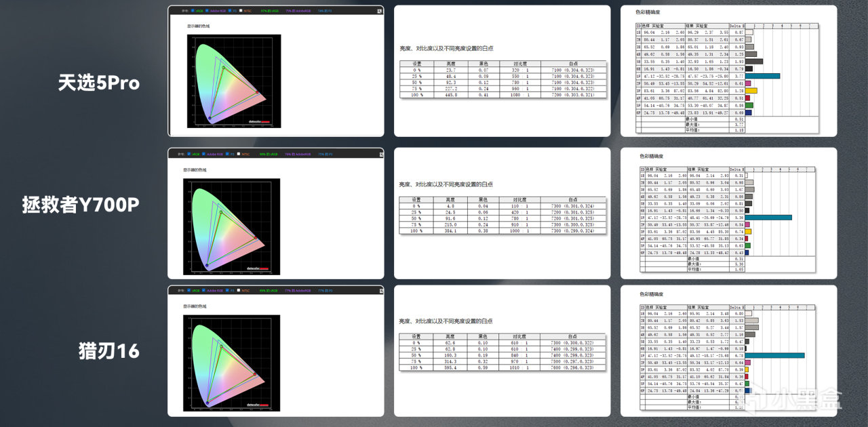Click the cyan 1F bar in 猎刃16 accuracy chart
868x427 pixels.
[x=774, y=354]
